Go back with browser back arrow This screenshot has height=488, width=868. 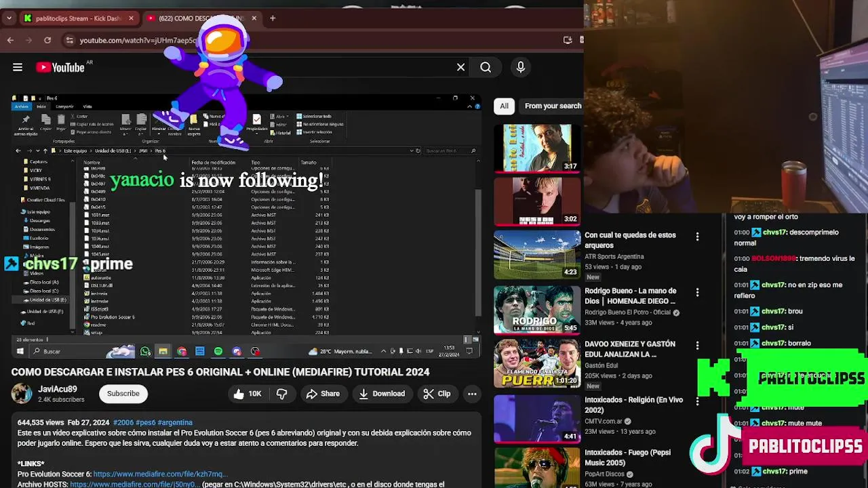10,40
